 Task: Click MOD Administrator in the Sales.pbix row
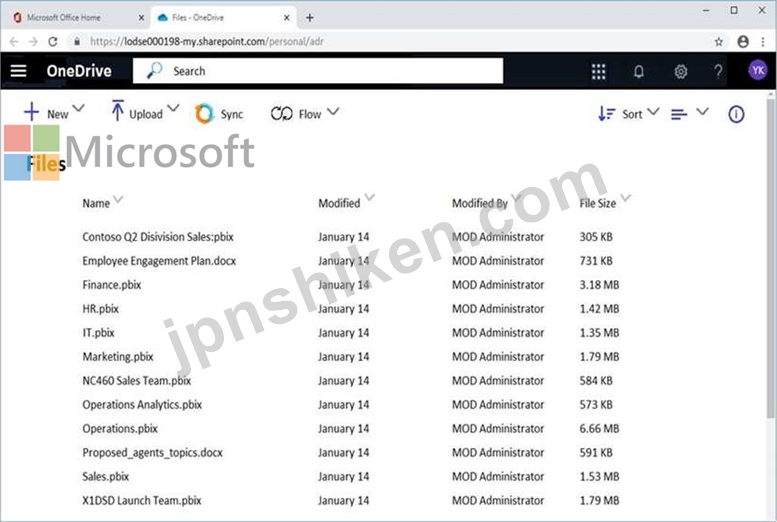(x=498, y=476)
